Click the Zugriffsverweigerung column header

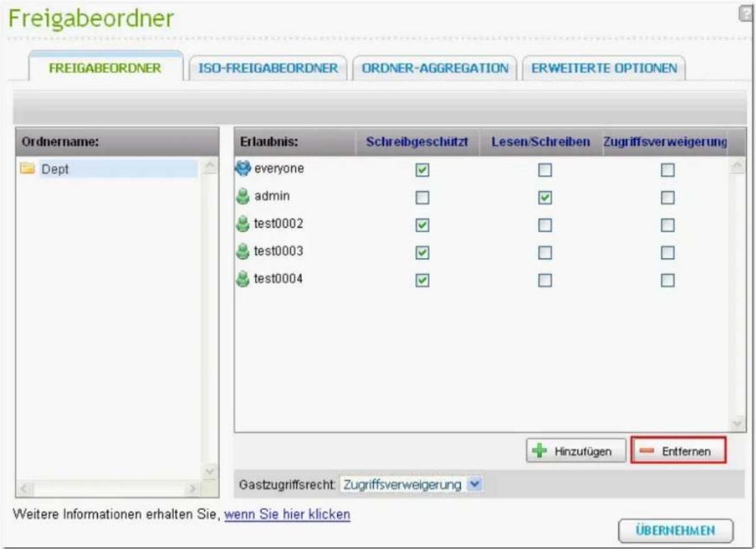665,141
